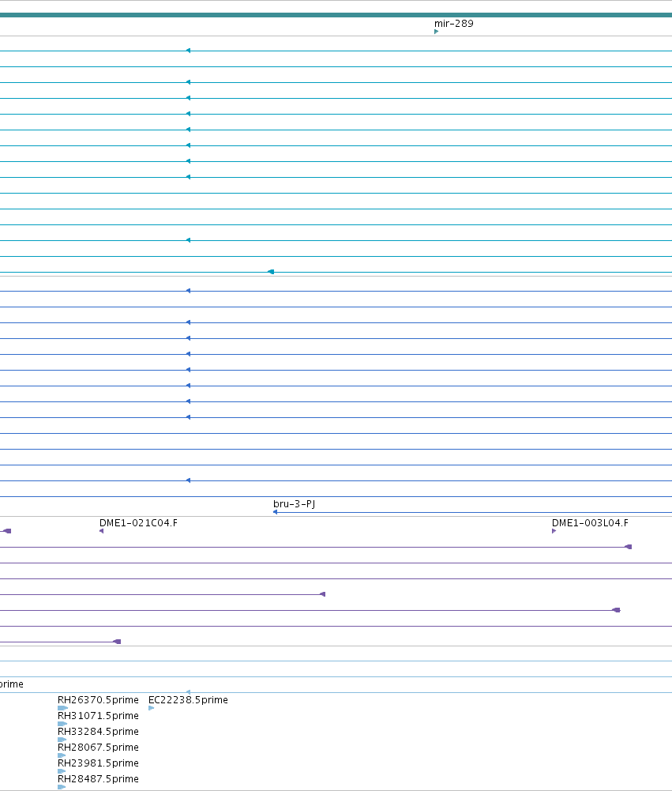Select the mir-289 feature label
Viewport: 672px width, 791px height.
(454, 23)
